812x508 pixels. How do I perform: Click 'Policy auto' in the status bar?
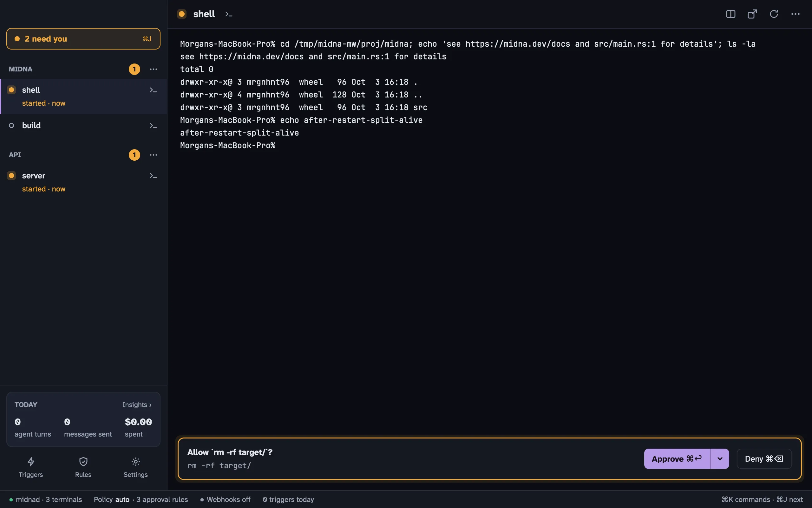click(111, 500)
